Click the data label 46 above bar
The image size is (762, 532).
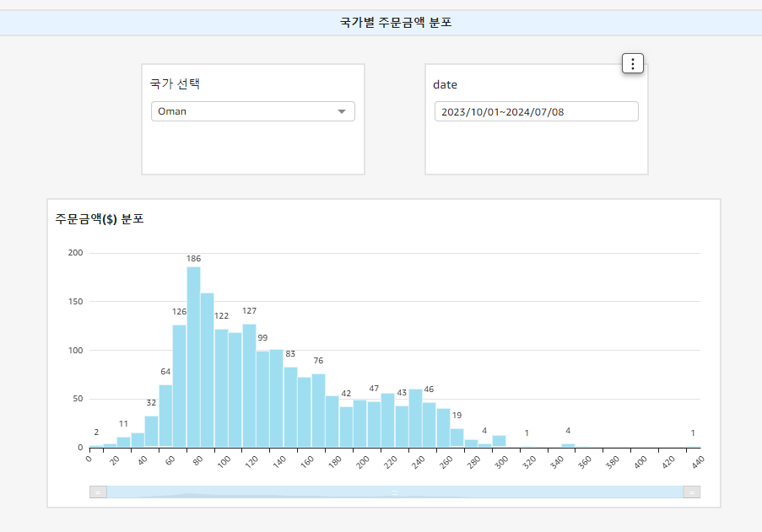(429, 390)
